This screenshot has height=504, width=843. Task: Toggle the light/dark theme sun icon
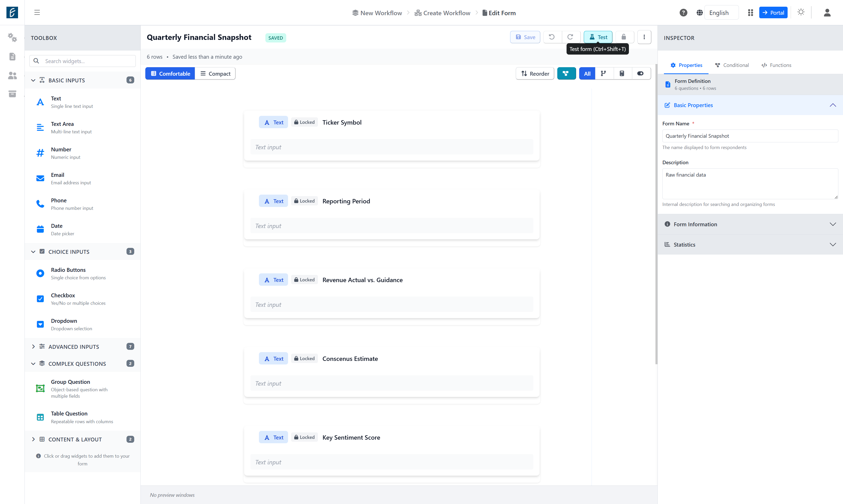point(801,12)
